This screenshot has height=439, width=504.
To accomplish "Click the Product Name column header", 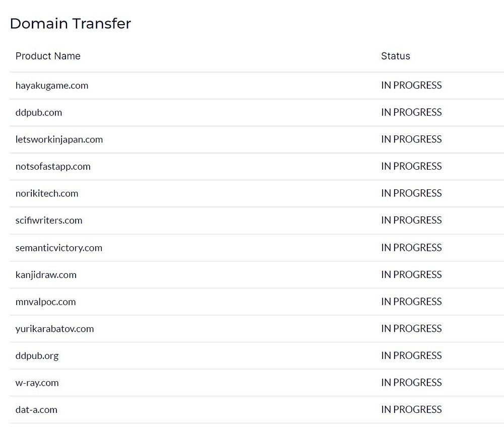I will point(48,56).
